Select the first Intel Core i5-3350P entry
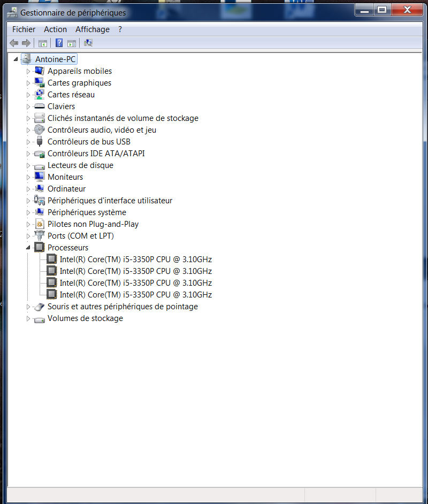Viewport: 428px width, 504px height. [x=135, y=259]
